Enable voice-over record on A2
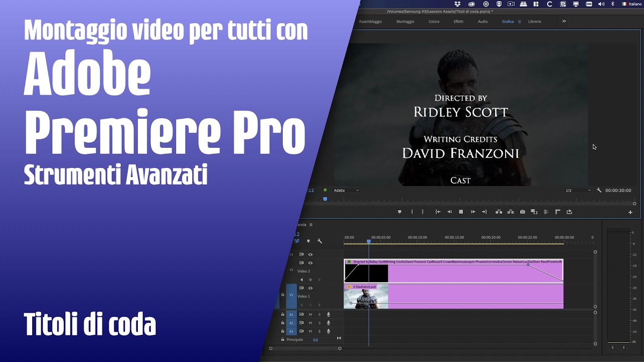The height and width of the screenshot is (362, 644). click(x=329, y=323)
